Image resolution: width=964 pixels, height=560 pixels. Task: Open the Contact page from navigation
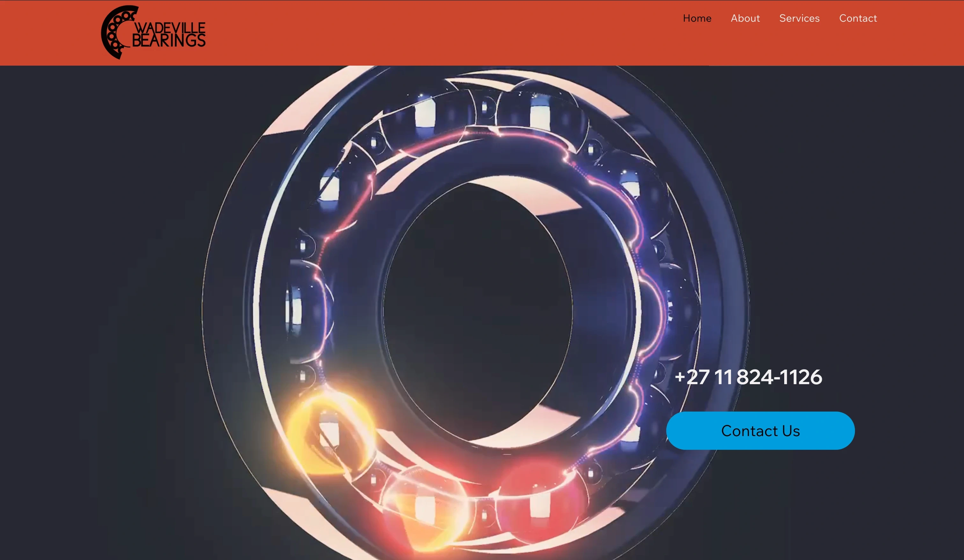pyautogui.click(x=858, y=18)
